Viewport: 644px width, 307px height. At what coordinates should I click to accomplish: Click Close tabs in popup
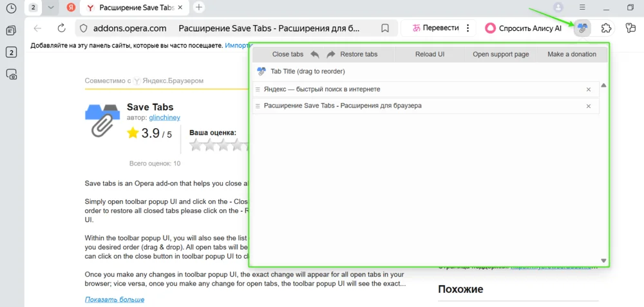(x=288, y=54)
